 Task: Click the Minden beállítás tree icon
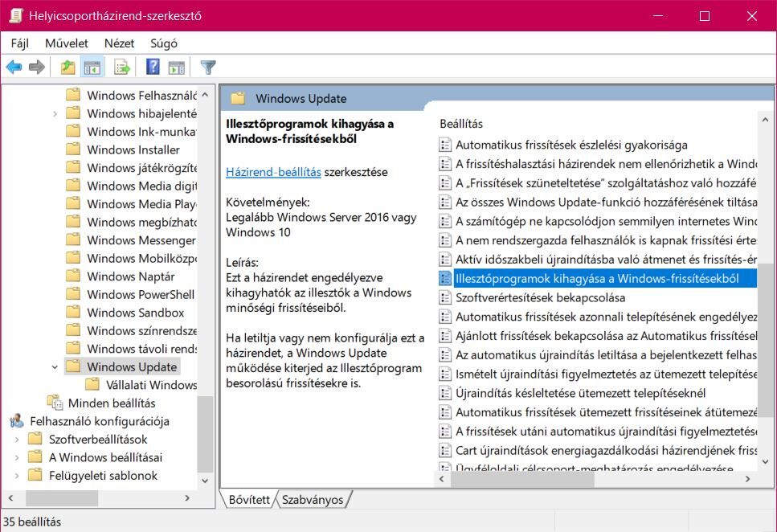[x=55, y=403]
